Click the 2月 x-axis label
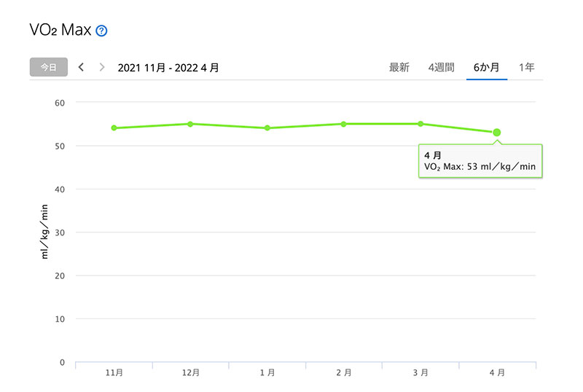Image resolution: width=583 pixels, height=392 pixels. [x=344, y=372]
